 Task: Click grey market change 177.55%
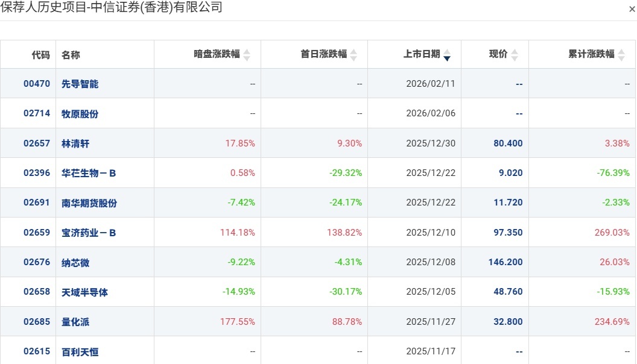point(238,322)
